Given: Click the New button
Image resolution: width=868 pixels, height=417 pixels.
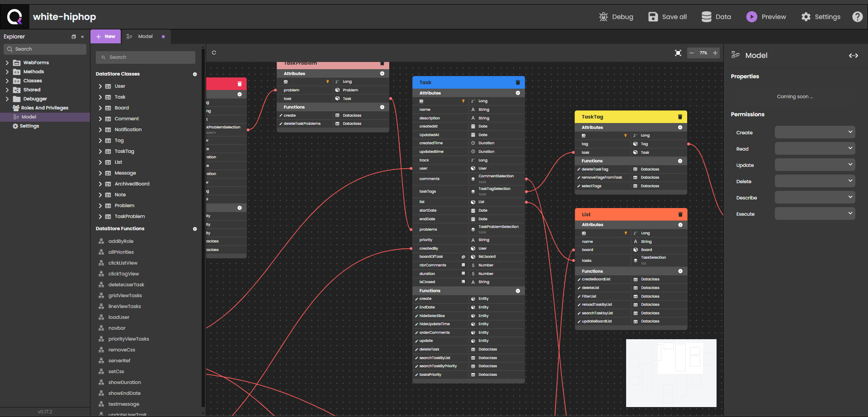Looking at the screenshot, I should (x=106, y=37).
